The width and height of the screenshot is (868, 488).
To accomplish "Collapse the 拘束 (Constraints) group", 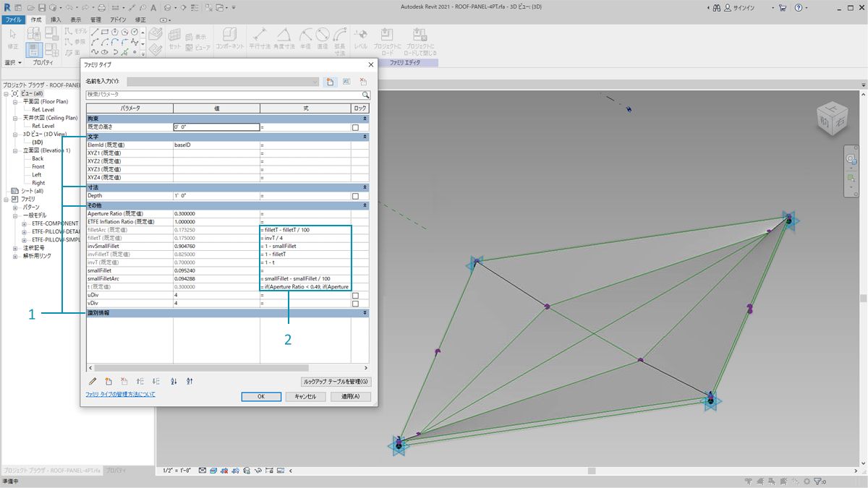I will 365,118.
